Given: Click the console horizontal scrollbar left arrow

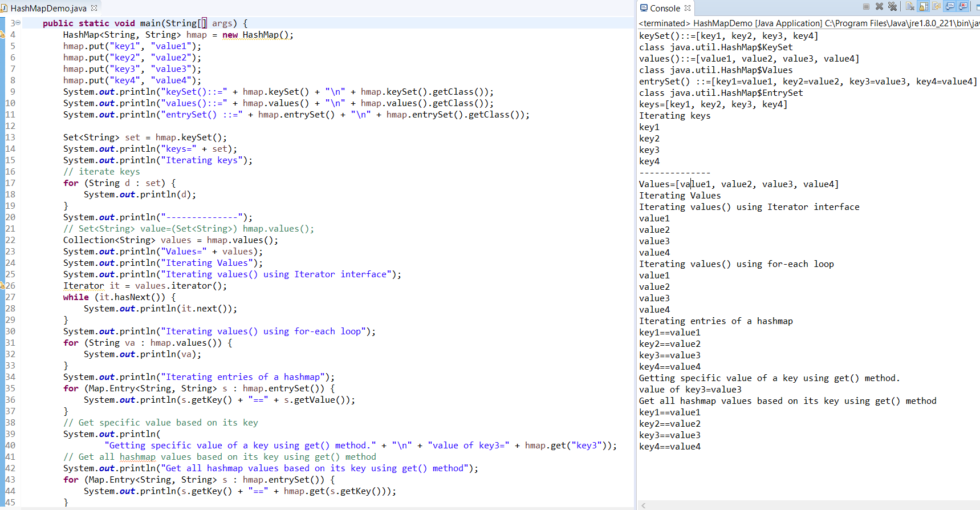Looking at the screenshot, I should [643, 505].
